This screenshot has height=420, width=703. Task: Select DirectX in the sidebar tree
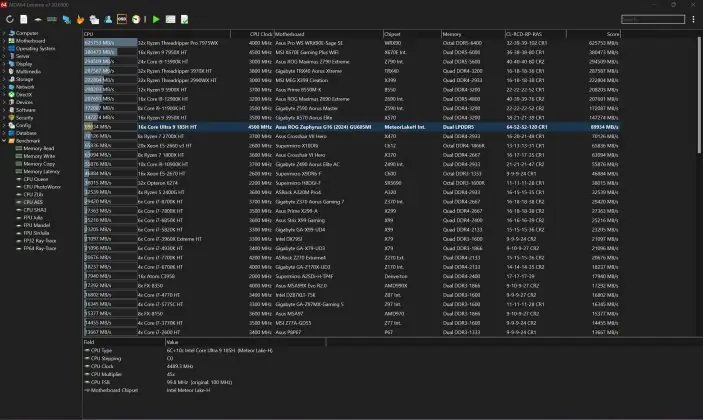(x=24, y=95)
